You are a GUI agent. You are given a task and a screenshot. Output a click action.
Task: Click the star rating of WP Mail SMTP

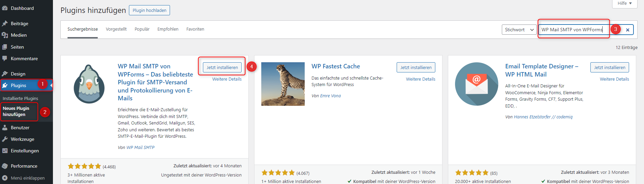[84, 166]
